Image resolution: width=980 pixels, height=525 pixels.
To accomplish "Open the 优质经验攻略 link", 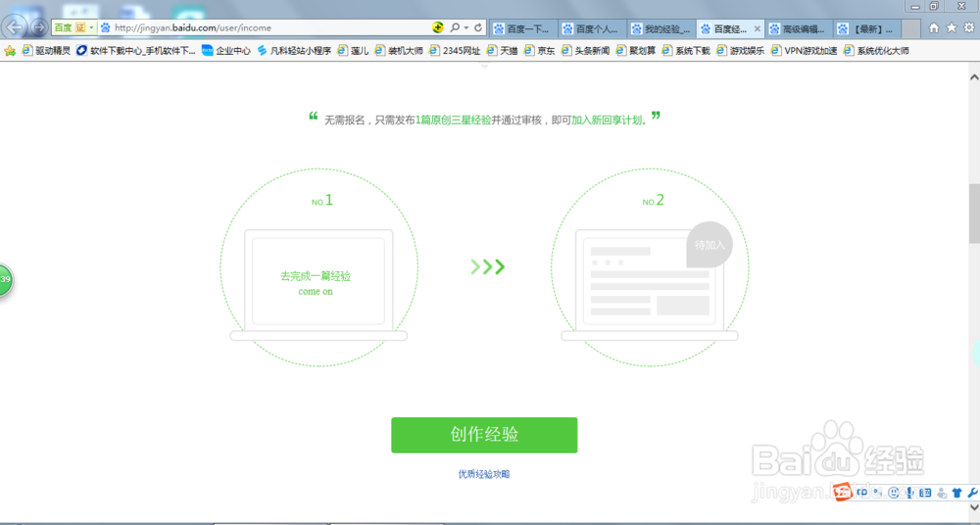I will click(484, 474).
